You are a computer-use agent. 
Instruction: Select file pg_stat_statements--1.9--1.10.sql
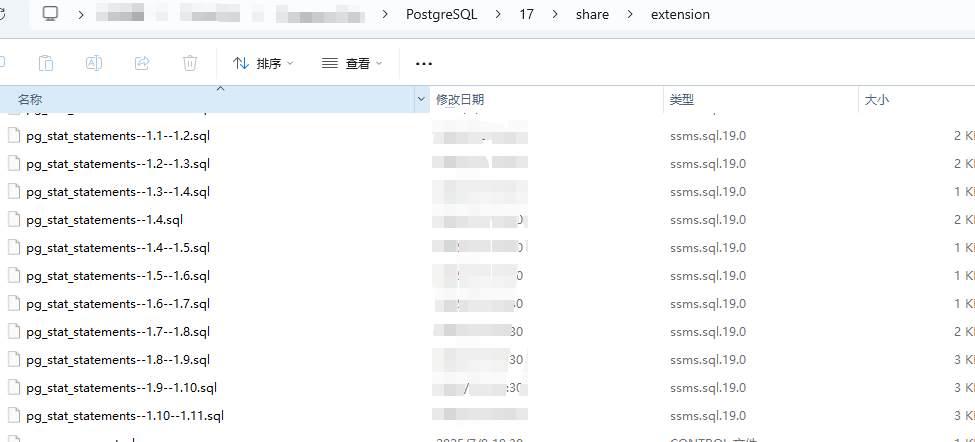pyautogui.click(x=121, y=387)
